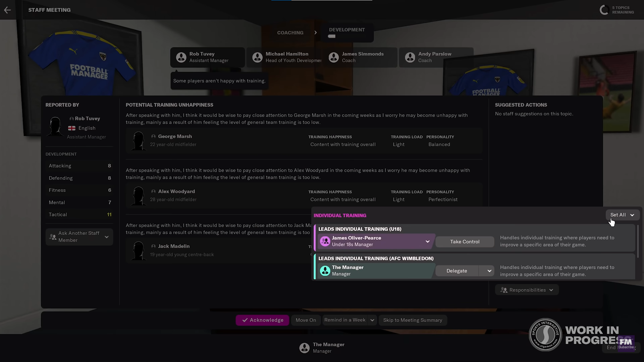This screenshot has height=362, width=644.
Task: Click the topics remaining progress circle
Action: coord(604,10)
